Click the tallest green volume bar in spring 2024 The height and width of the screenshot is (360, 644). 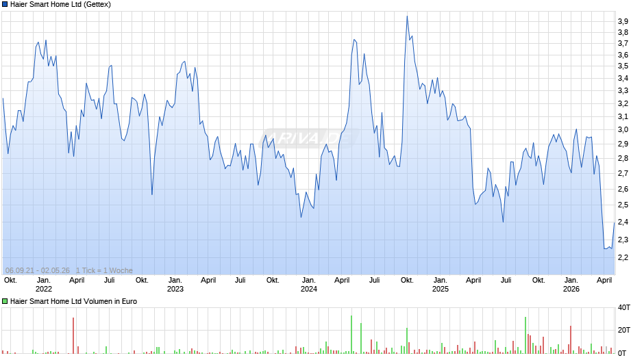click(351, 334)
